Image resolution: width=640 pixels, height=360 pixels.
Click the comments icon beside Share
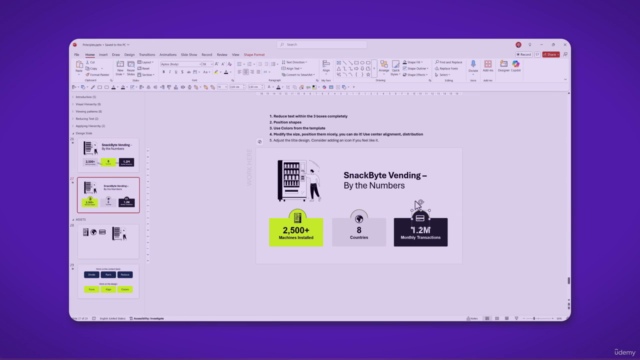pyautogui.click(x=537, y=54)
